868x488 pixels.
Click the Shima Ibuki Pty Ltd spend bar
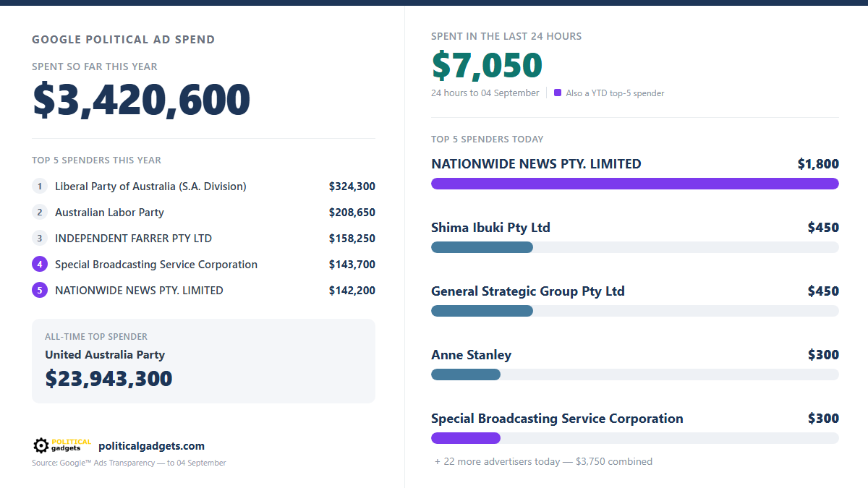pyautogui.click(x=482, y=247)
